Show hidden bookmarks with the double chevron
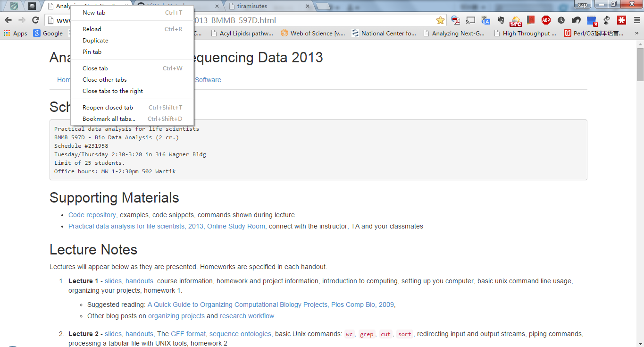644x347 pixels. pyautogui.click(x=637, y=33)
